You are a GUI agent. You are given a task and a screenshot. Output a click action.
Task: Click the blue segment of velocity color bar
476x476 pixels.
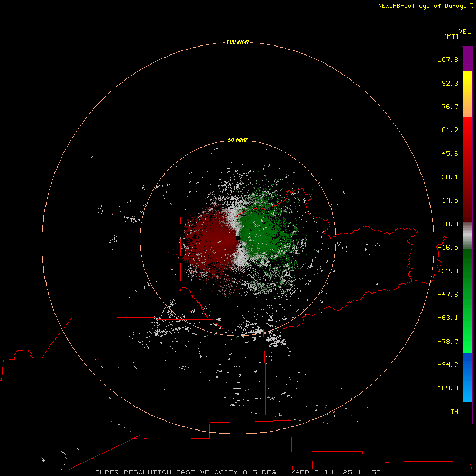(467, 377)
